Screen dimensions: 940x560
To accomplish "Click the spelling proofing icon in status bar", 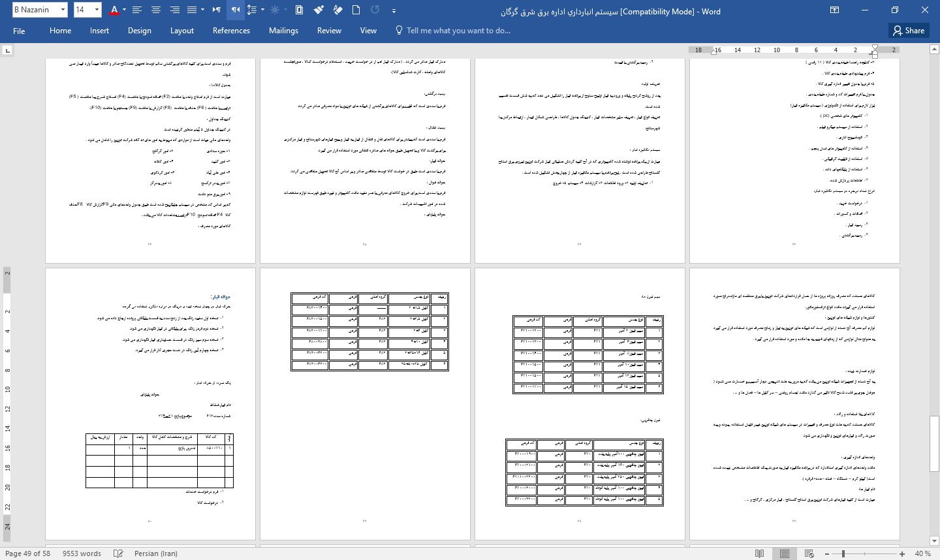I will pos(118,553).
